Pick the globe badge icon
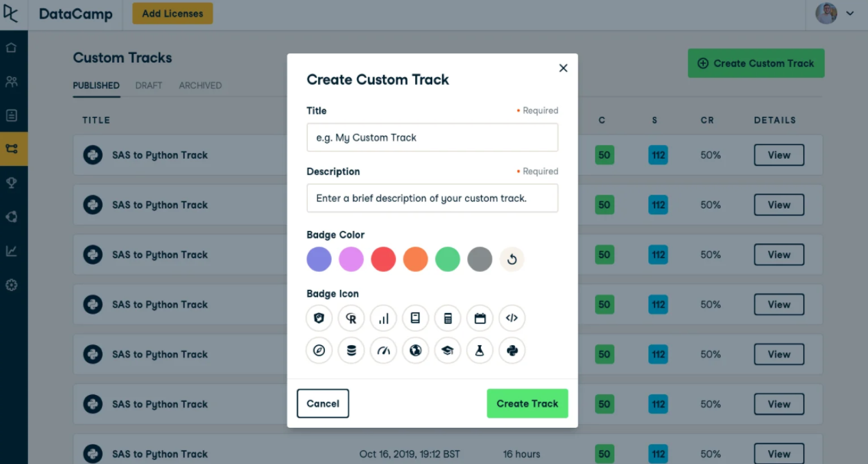Image resolution: width=868 pixels, height=464 pixels. 415,350
